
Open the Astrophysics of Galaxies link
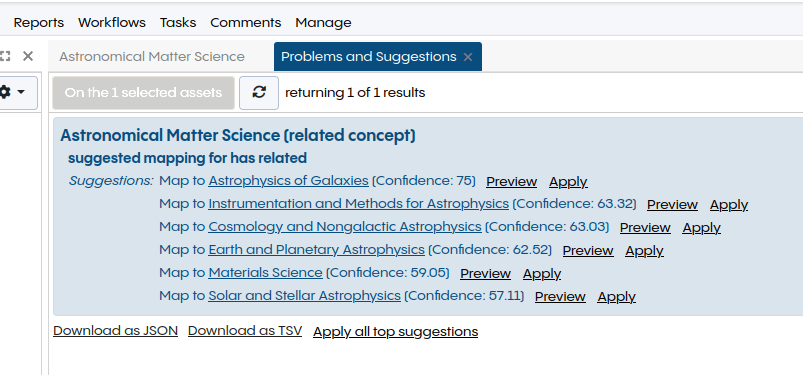(x=288, y=181)
